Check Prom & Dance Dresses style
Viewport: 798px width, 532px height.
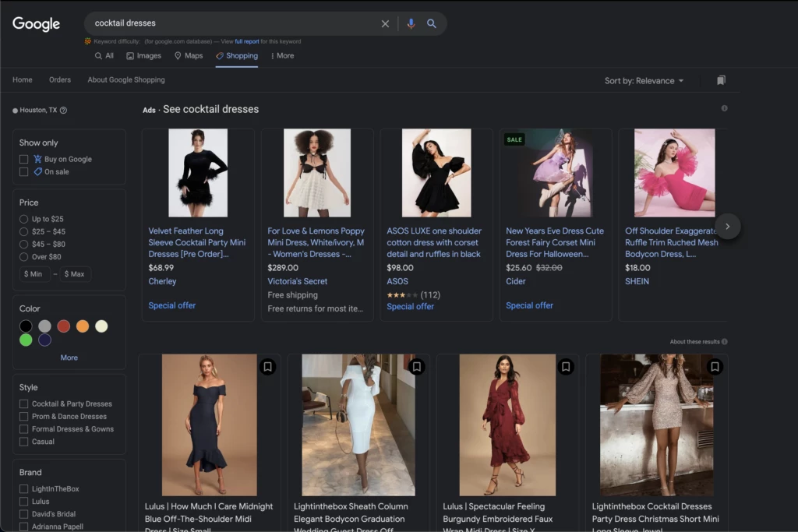[x=23, y=417]
